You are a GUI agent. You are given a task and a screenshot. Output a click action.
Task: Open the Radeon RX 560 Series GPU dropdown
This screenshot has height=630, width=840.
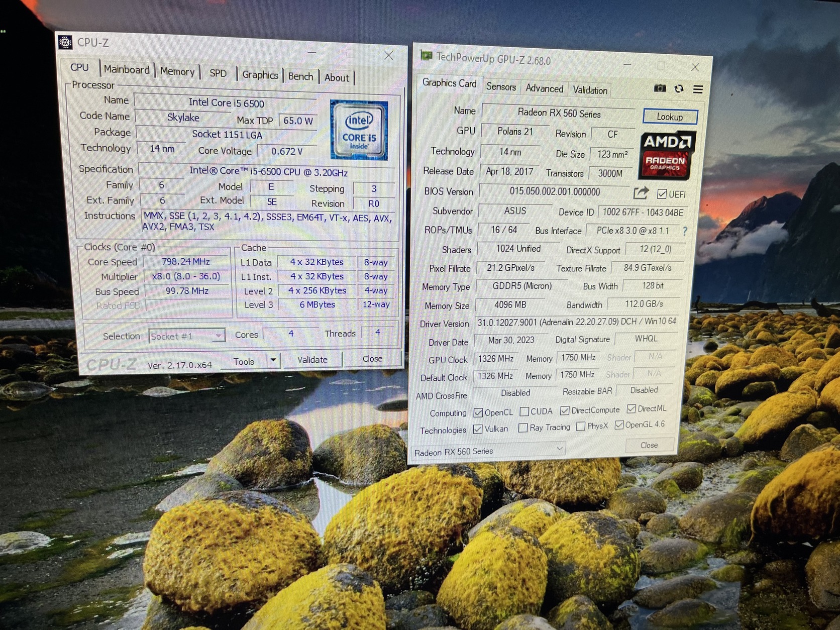pyautogui.click(x=488, y=450)
